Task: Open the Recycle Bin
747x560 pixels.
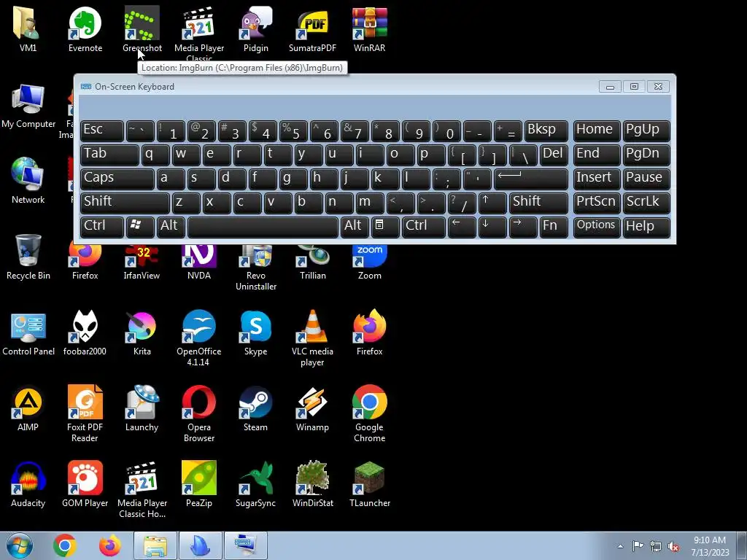Action: click(x=28, y=257)
